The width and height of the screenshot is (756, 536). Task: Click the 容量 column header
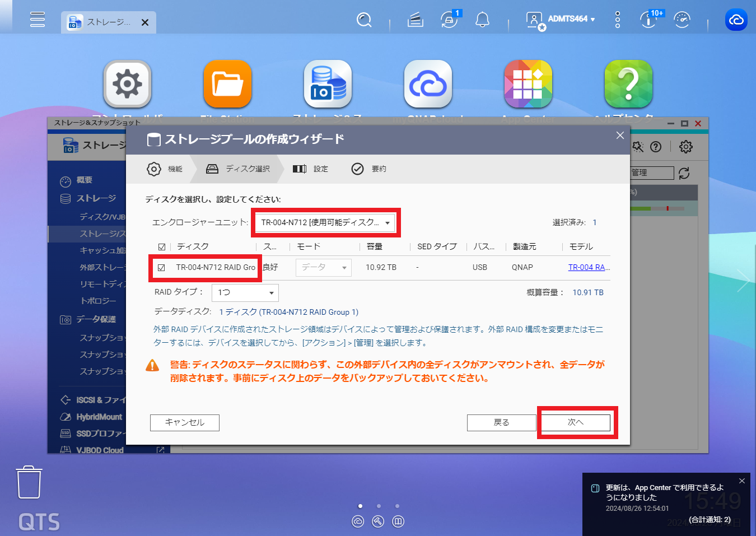[x=375, y=246]
